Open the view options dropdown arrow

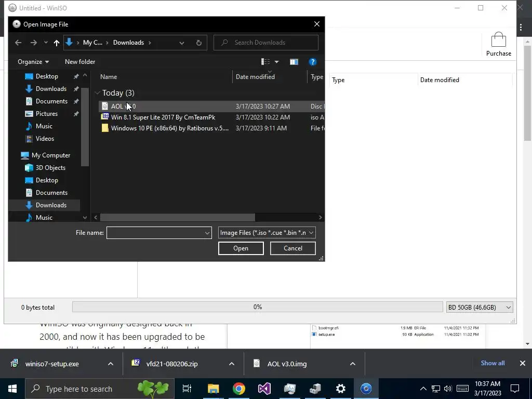pos(276,62)
